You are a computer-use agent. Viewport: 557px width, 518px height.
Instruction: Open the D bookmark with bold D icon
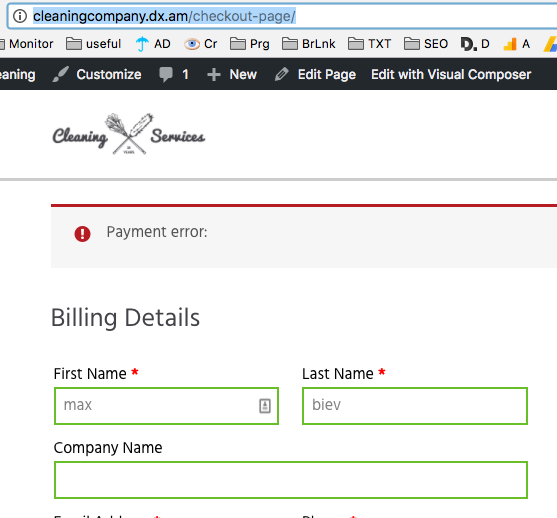[x=475, y=44]
